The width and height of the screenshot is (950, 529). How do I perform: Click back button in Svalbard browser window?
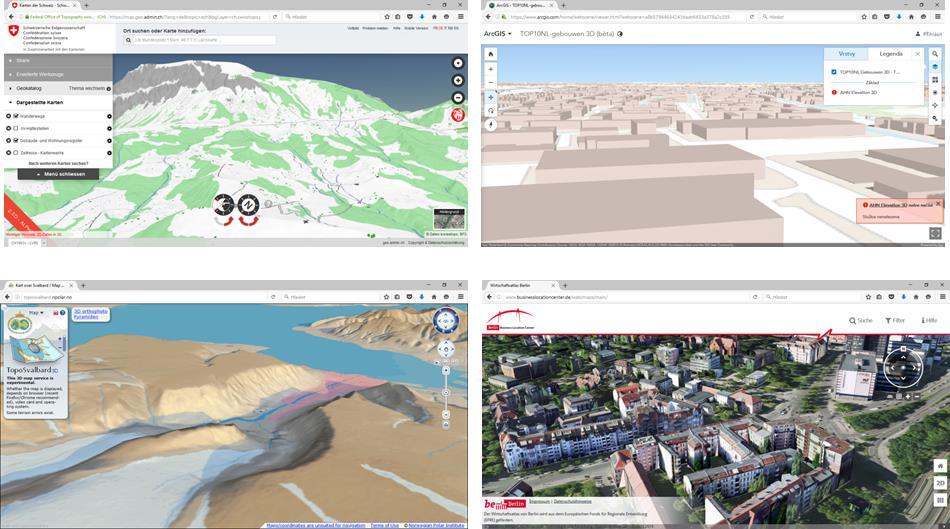[x=7, y=297]
